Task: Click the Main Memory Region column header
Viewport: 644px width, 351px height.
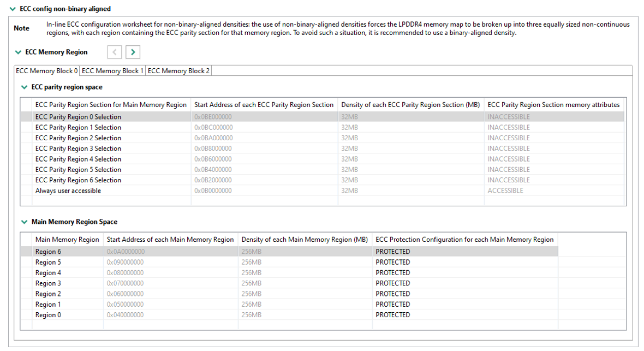Action: [67, 240]
